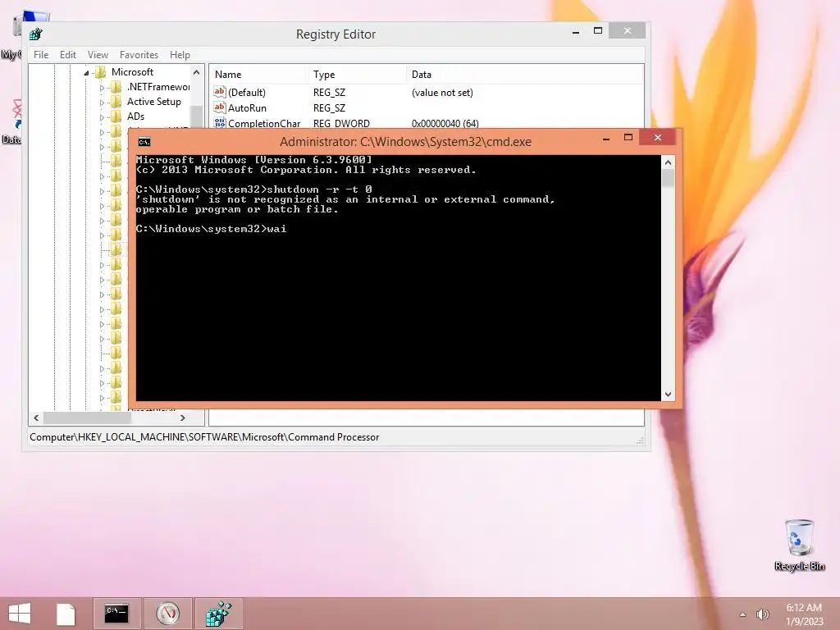Switch to Command Prompt taskbar button
Viewport: 840px width, 630px height.
pyautogui.click(x=116, y=614)
